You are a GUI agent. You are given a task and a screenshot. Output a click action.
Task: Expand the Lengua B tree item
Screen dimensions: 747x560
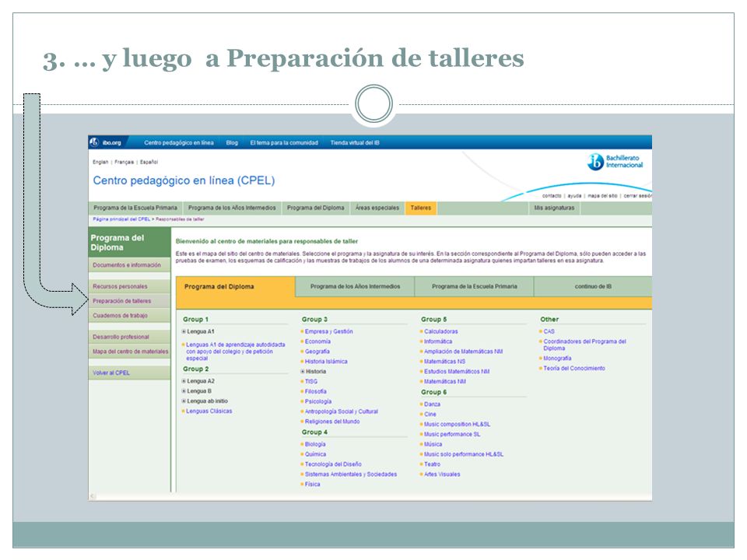click(184, 391)
